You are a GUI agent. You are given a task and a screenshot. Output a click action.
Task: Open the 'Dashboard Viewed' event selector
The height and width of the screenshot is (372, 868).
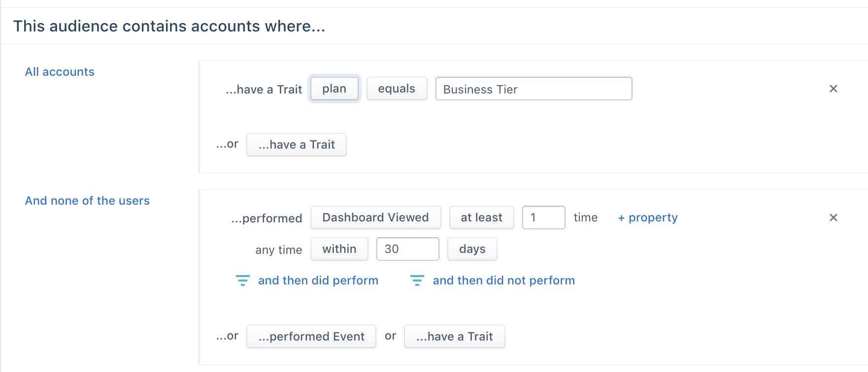(x=375, y=217)
